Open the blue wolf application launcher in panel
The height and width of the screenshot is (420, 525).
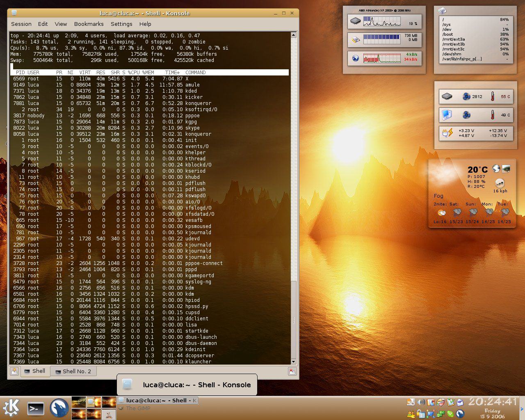(59, 408)
